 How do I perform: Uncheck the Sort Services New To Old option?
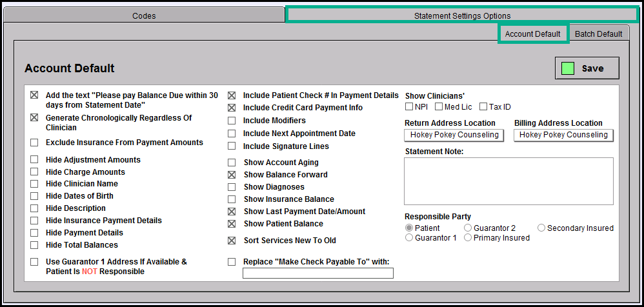[x=232, y=241]
